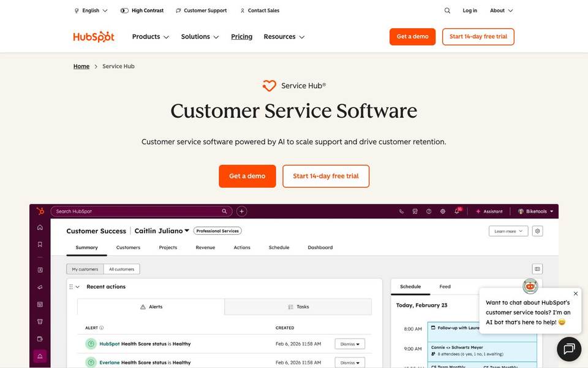This screenshot has height=368, width=588.
Task: Close the chat bot popup
Action: 576,294
